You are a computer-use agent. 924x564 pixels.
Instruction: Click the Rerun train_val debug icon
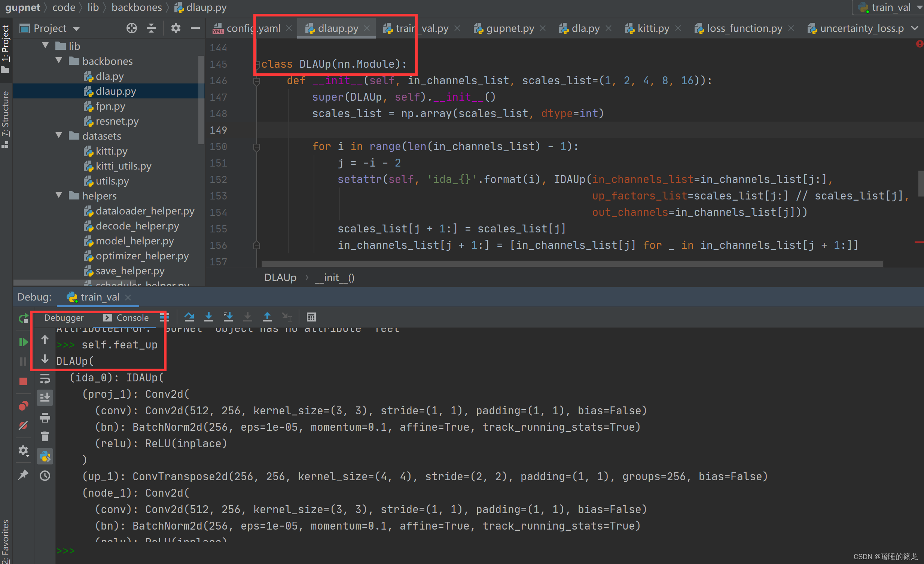tap(23, 318)
